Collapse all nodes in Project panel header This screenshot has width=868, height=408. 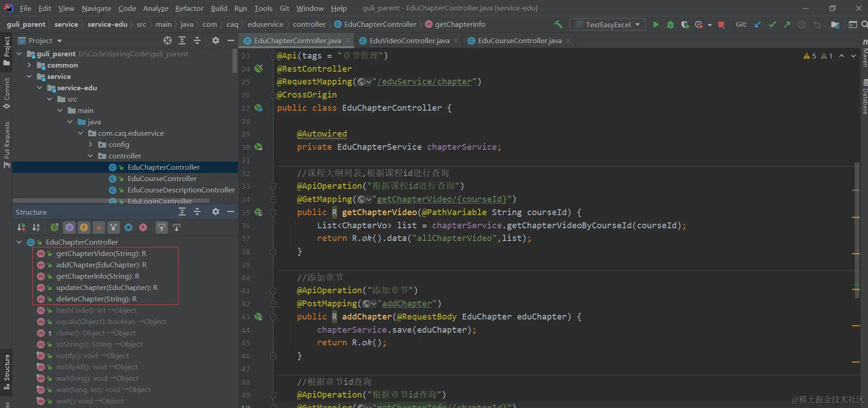[x=197, y=40]
